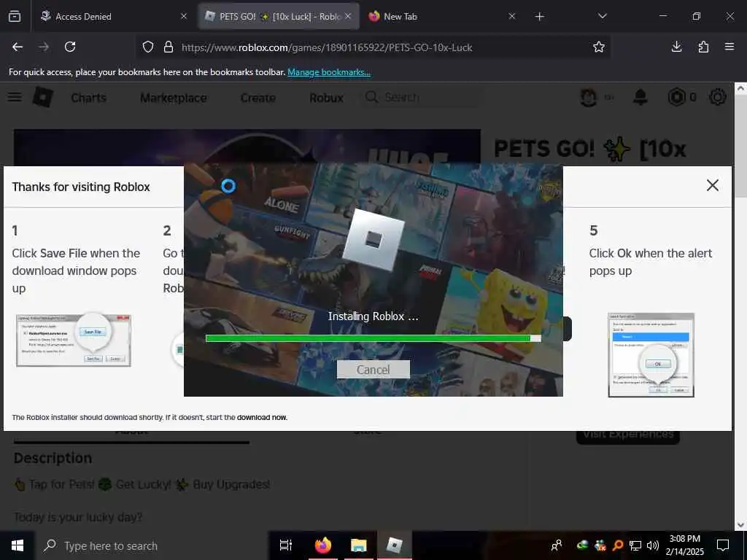Close the Access Denied tab
747x560 pixels.
184,16
